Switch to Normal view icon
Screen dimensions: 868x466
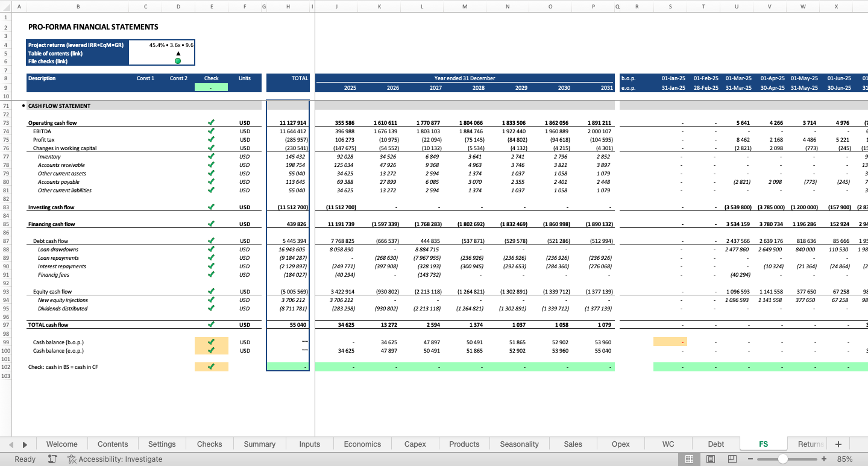(689, 459)
